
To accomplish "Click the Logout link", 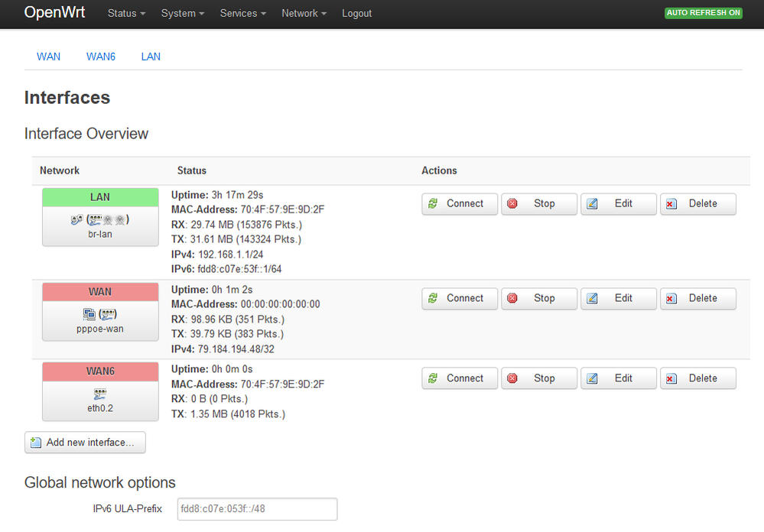I will pos(356,13).
